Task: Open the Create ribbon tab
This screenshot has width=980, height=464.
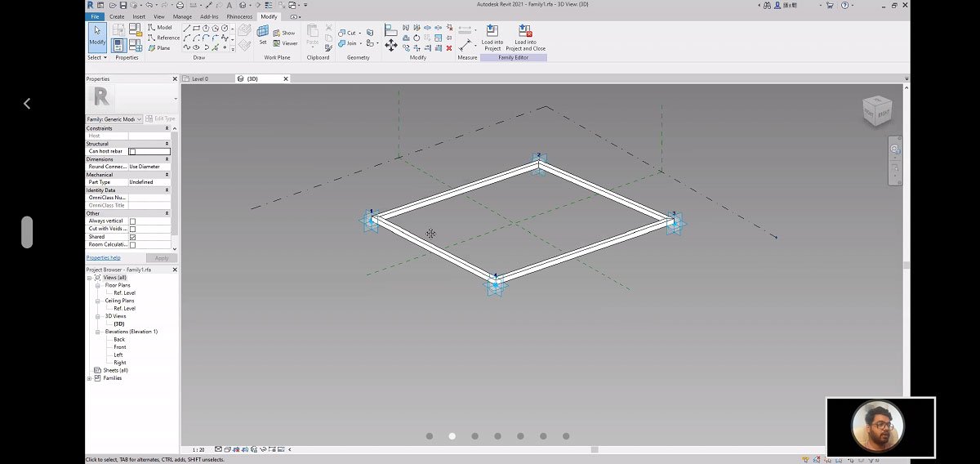Action: [117, 16]
